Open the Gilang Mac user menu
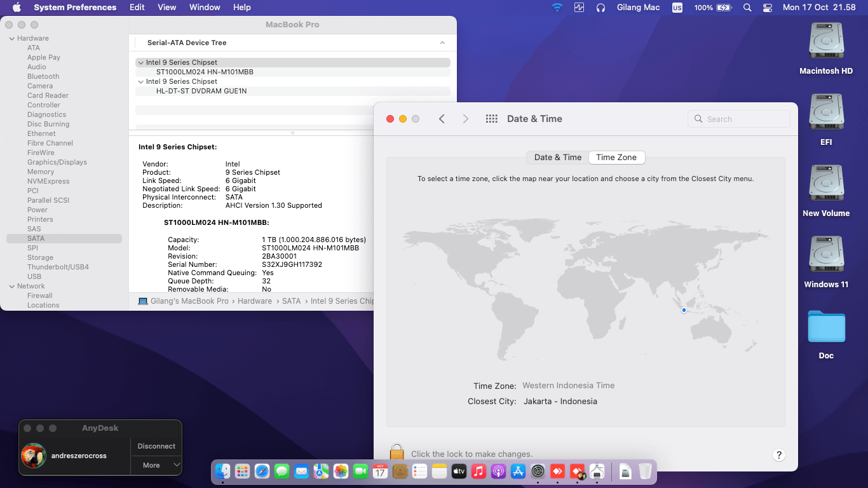Screen dimensions: 868x488 pos(638,8)
